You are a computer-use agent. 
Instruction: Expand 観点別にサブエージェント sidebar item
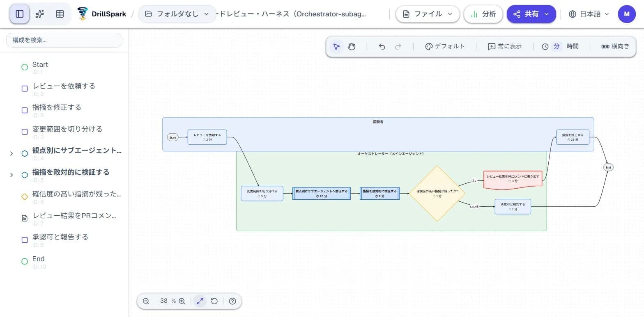11,153
